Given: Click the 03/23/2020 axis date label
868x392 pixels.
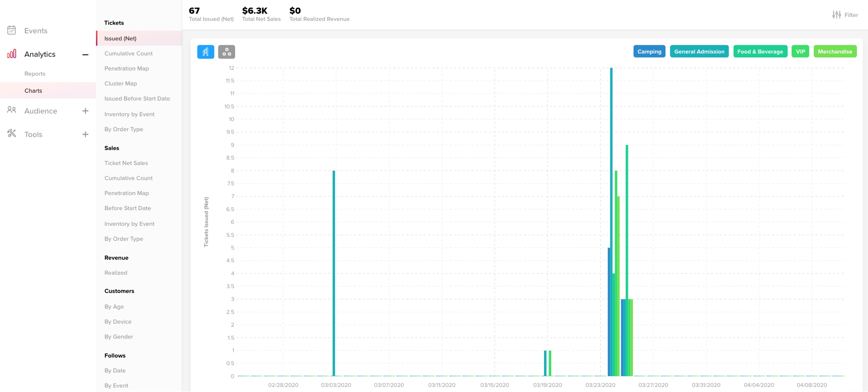Looking at the screenshot, I should 600,385.
